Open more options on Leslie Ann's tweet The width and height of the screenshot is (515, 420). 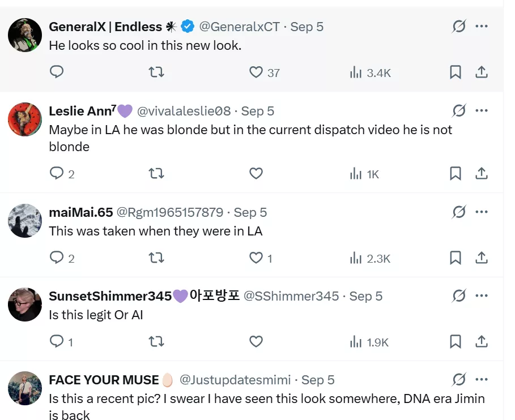[482, 111]
